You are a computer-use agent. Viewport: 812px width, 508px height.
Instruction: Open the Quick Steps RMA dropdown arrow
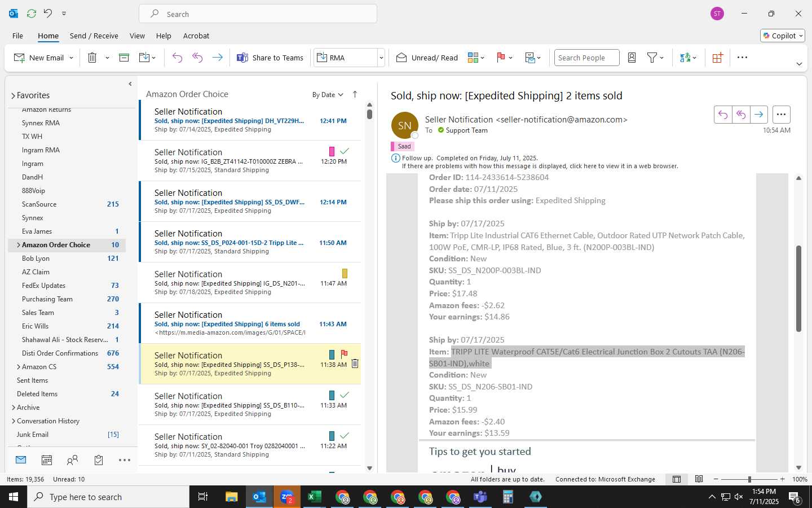(381, 58)
